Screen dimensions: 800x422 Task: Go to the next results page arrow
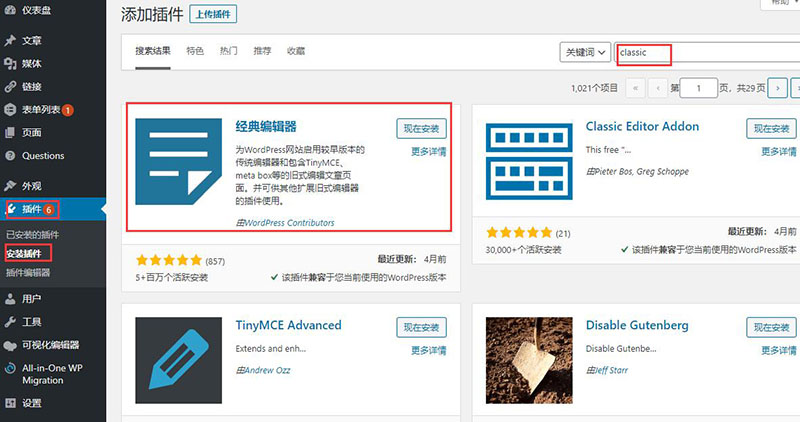coord(778,88)
